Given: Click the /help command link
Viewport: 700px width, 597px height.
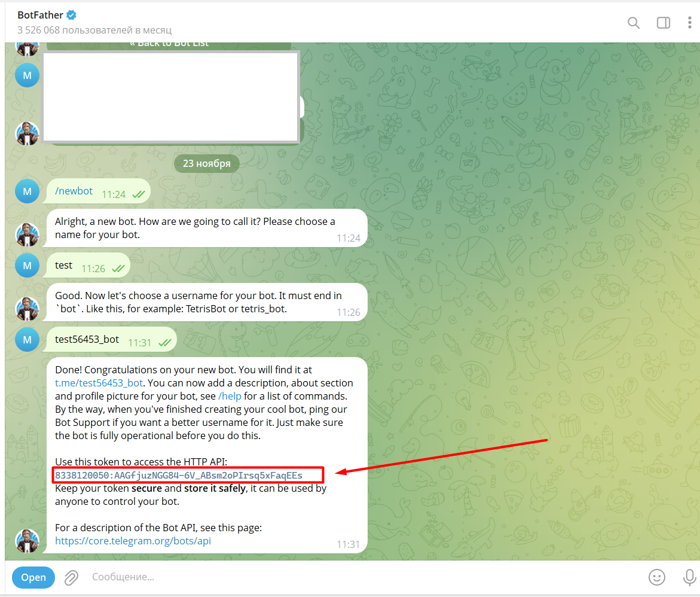Looking at the screenshot, I should (230, 397).
